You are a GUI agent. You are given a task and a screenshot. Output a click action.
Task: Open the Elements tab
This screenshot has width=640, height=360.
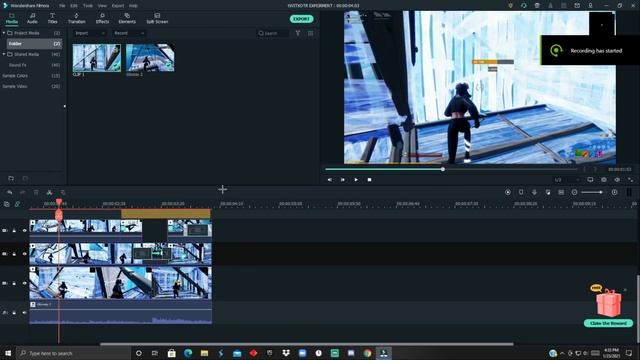point(127,18)
